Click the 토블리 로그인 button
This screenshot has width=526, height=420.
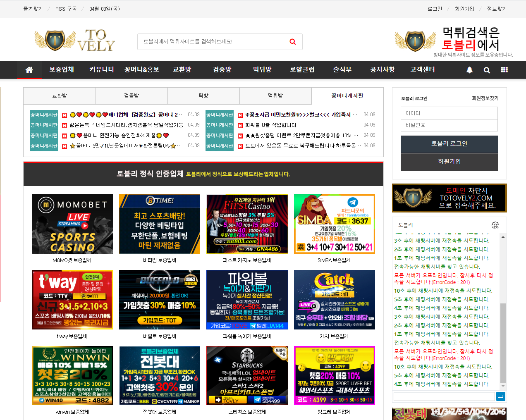449,144
